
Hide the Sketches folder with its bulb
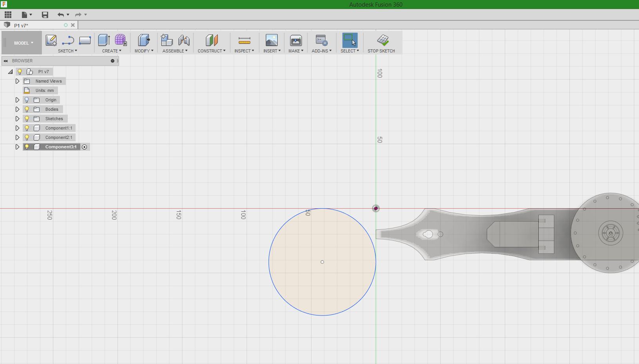point(27,119)
